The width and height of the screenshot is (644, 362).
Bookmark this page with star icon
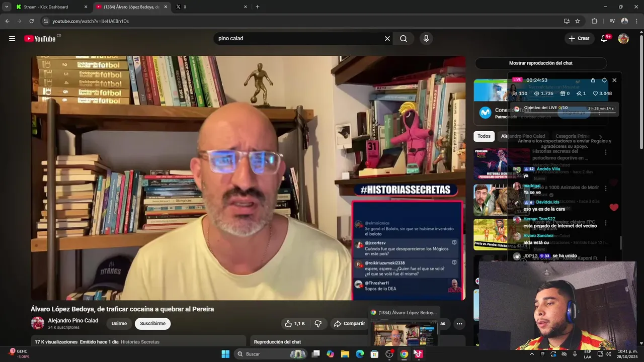(578, 21)
